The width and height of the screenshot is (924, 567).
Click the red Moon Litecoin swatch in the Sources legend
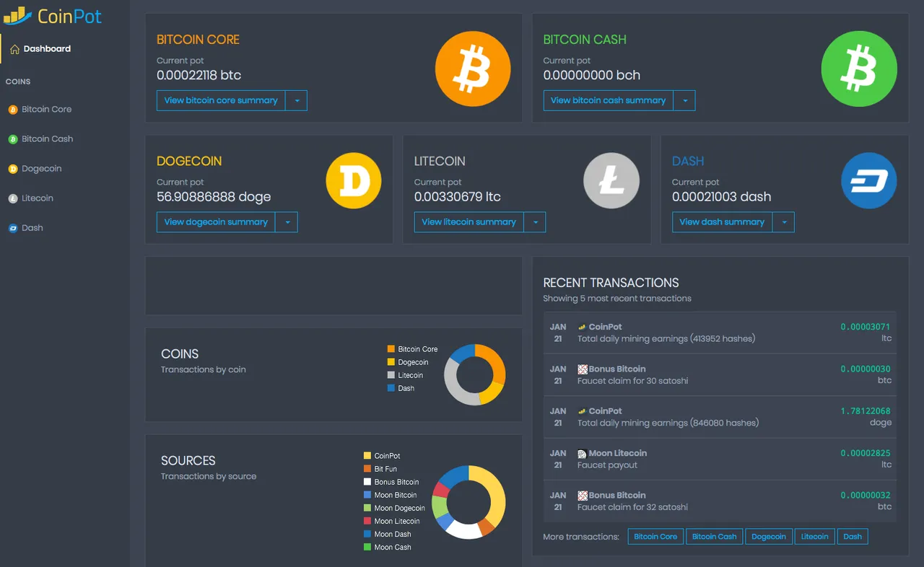(367, 521)
